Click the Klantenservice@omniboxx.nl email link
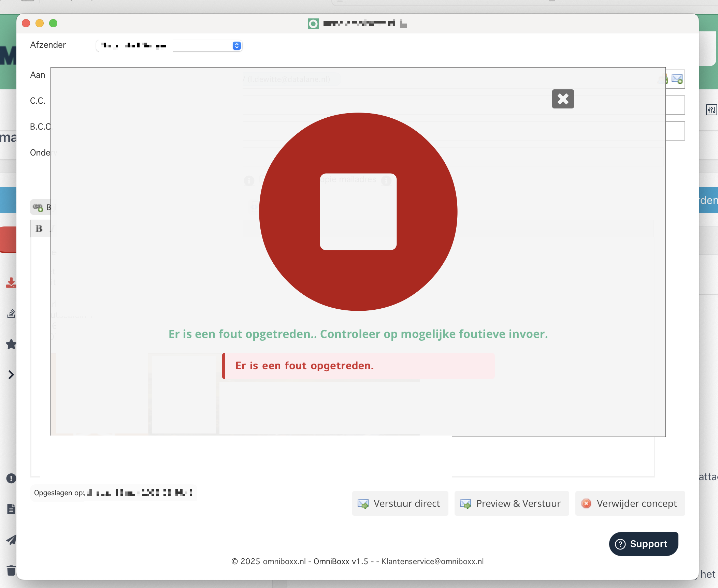Viewport: 718px width, 588px height. point(432,561)
